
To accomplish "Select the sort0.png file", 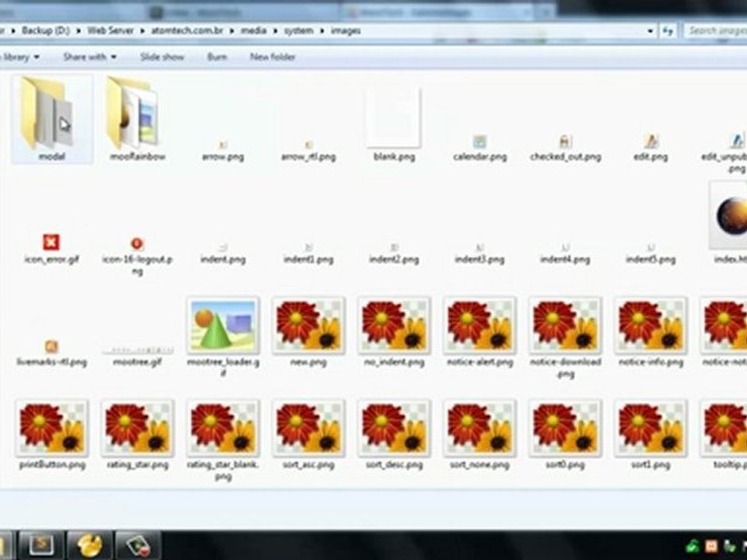I will [x=565, y=436].
